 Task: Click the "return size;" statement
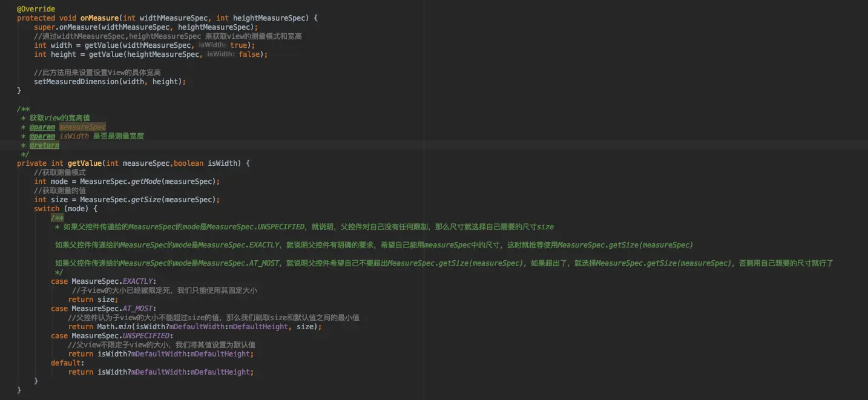(x=93, y=300)
